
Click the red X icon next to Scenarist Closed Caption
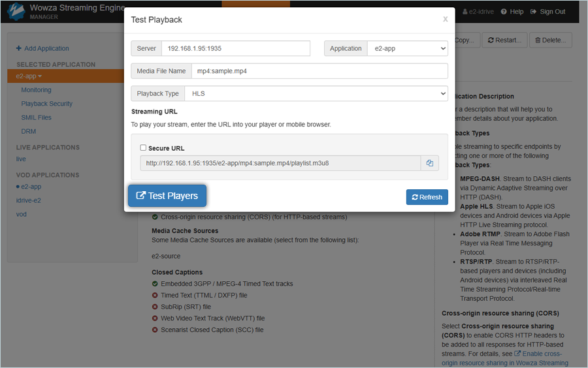pos(155,330)
